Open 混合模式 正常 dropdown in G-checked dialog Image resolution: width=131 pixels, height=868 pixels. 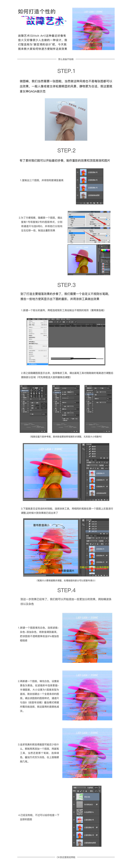[102, 234]
